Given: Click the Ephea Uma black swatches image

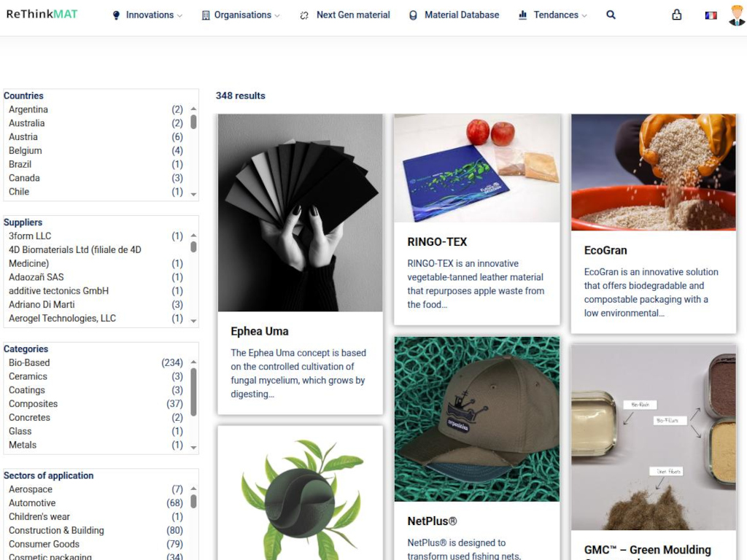Looking at the screenshot, I should 300,213.
